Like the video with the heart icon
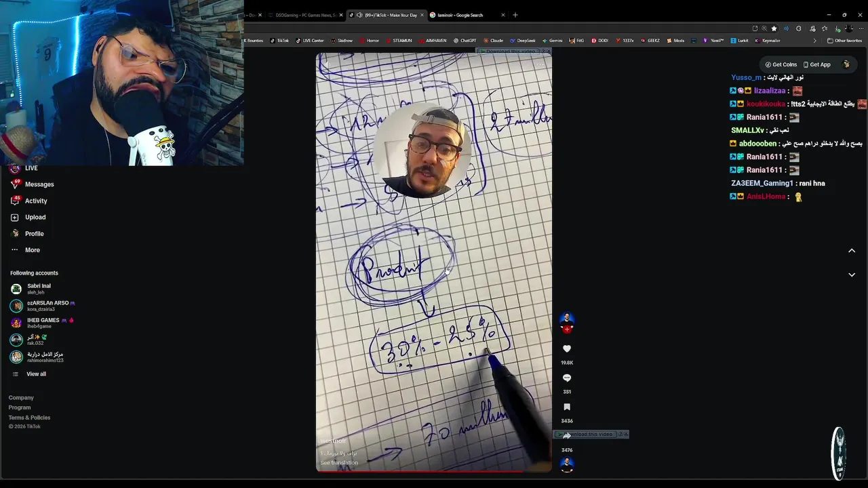868x488 pixels. pyautogui.click(x=567, y=348)
